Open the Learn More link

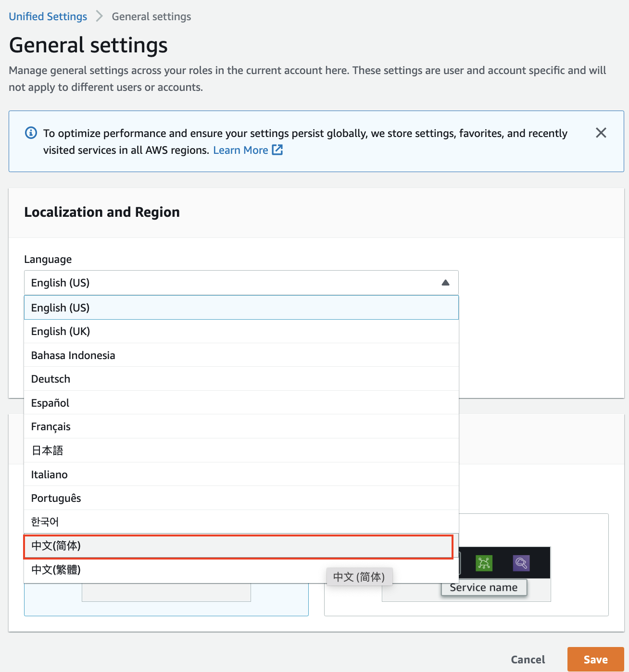point(240,150)
